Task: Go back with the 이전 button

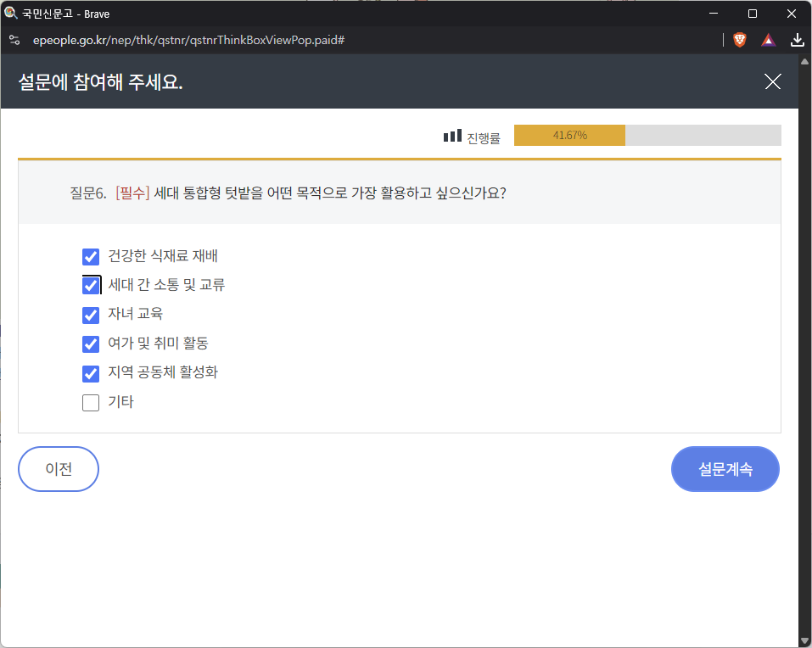Action: click(x=59, y=469)
